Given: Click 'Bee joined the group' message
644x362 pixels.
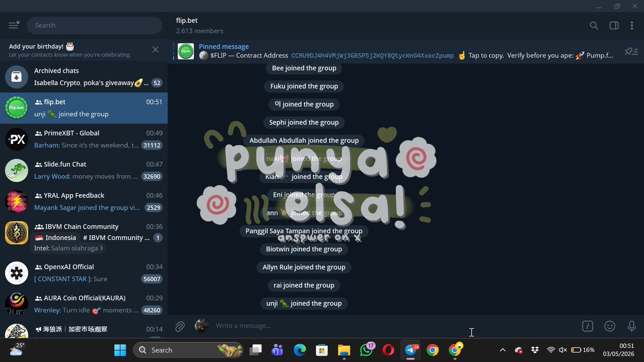Looking at the screenshot, I should 304,68.
